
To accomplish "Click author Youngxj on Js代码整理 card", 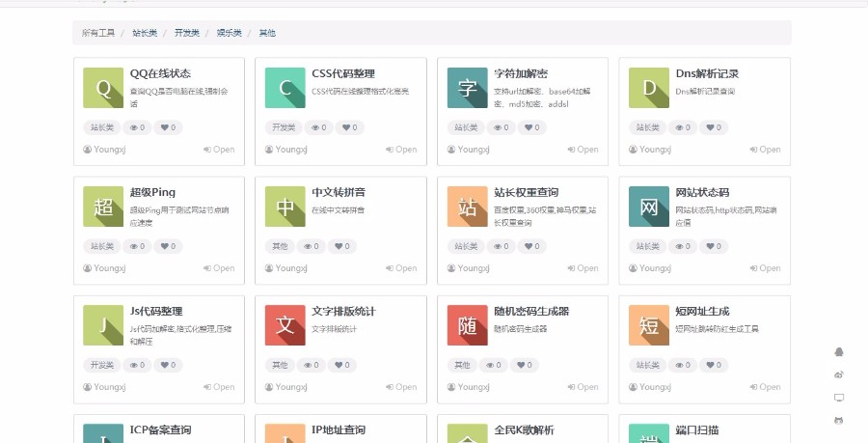I will (104, 387).
